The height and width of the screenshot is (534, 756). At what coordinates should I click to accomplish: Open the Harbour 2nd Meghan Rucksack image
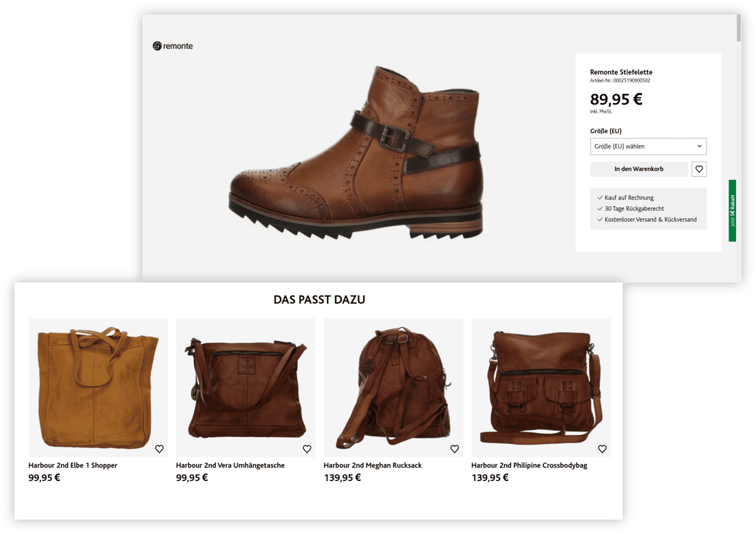tap(393, 388)
